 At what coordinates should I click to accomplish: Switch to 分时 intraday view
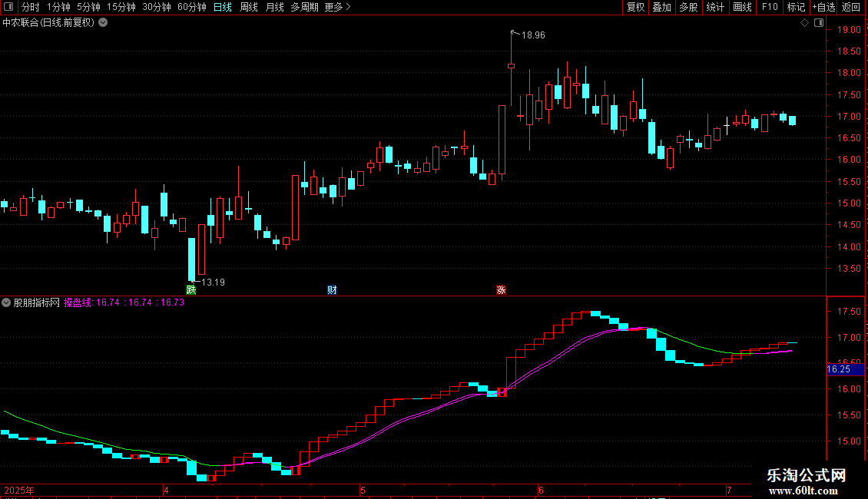(31, 7)
